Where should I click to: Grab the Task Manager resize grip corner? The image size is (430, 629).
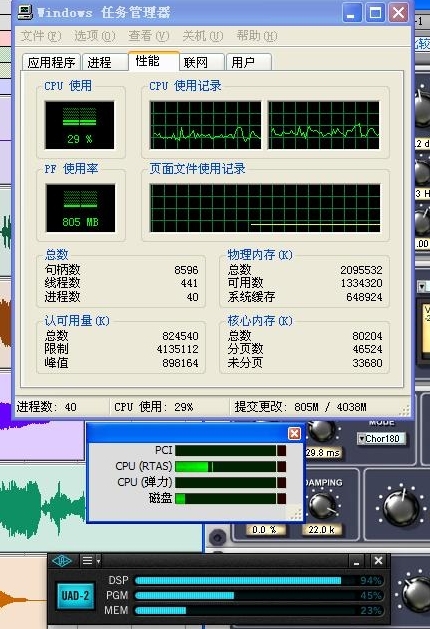pyautogui.click(x=405, y=410)
